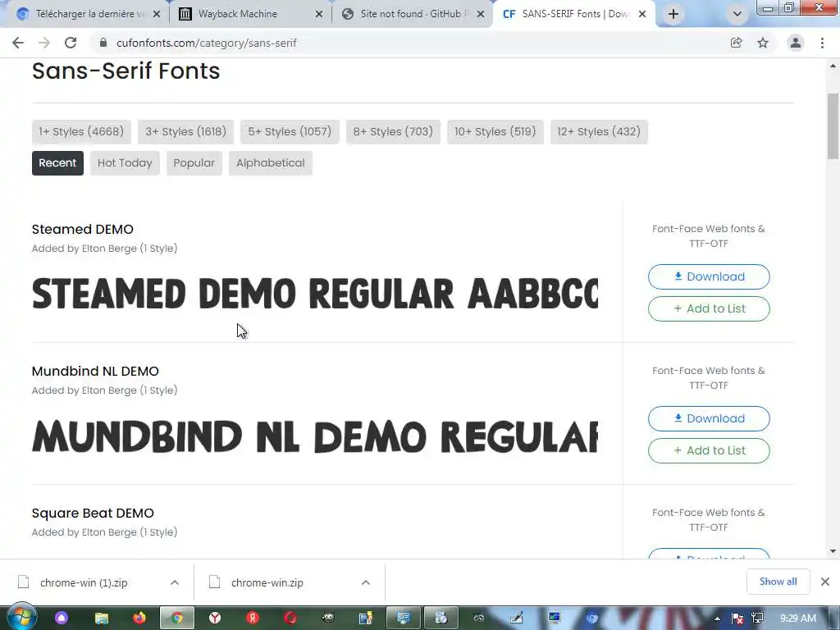
Task: Switch to the Télécharger la dernière tab
Action: click(x=89, y=14)
